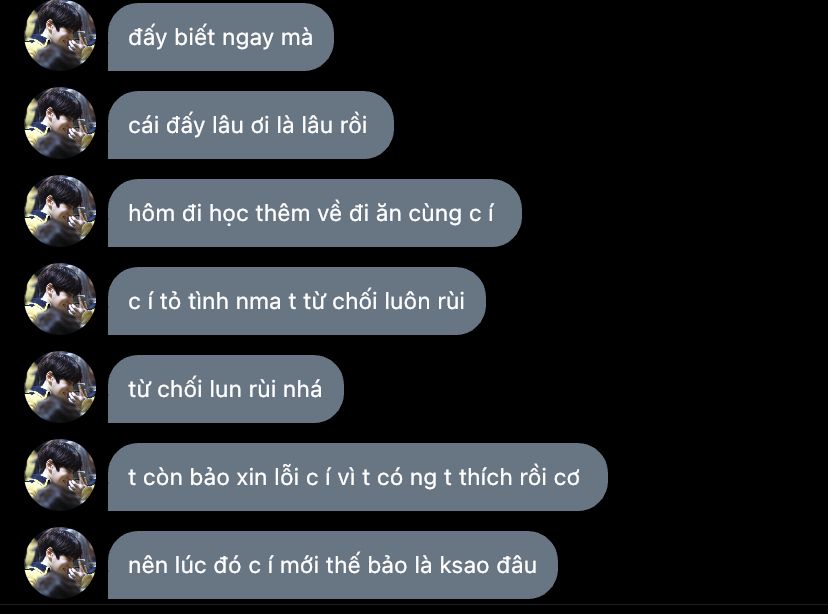The image size is (828, 614).
Task: Open avatar next to "t còn bảo xin lỗi"
Action: click(x=60, y=476)
